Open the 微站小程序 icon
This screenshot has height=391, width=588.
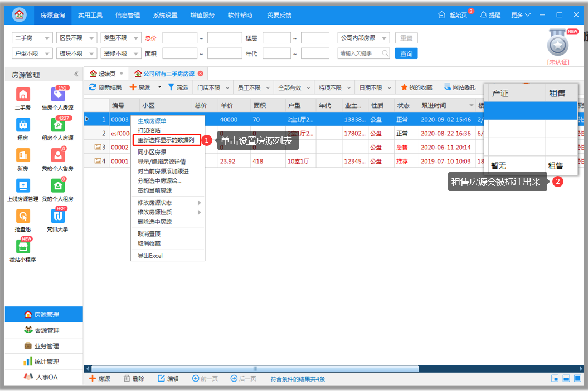(x=23, y=246)
